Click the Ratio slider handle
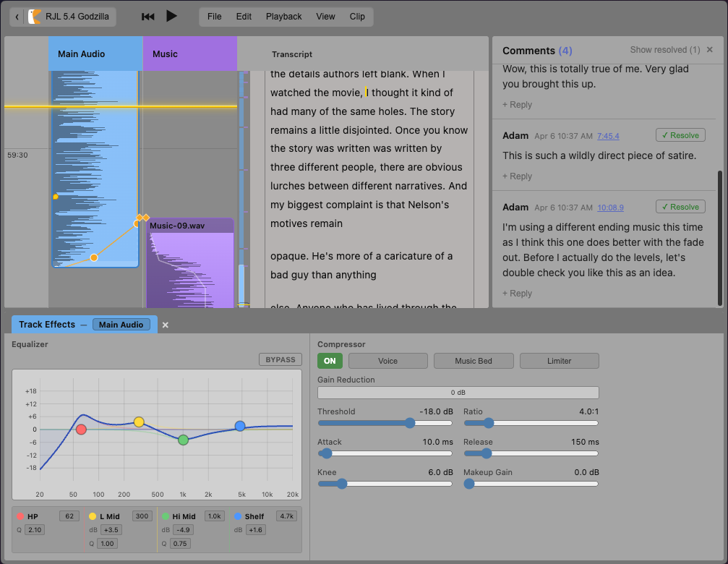The image size is (728, 564). click(x=489, y=423)
